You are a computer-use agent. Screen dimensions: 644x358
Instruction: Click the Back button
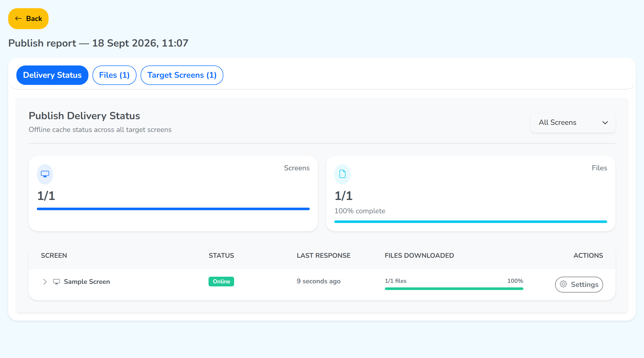[x=28, y=19]
